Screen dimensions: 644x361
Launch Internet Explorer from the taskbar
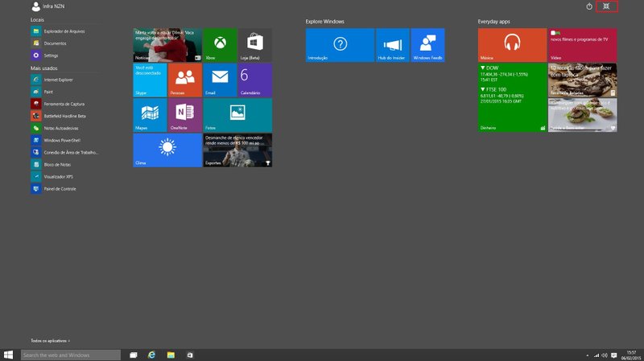151,355
